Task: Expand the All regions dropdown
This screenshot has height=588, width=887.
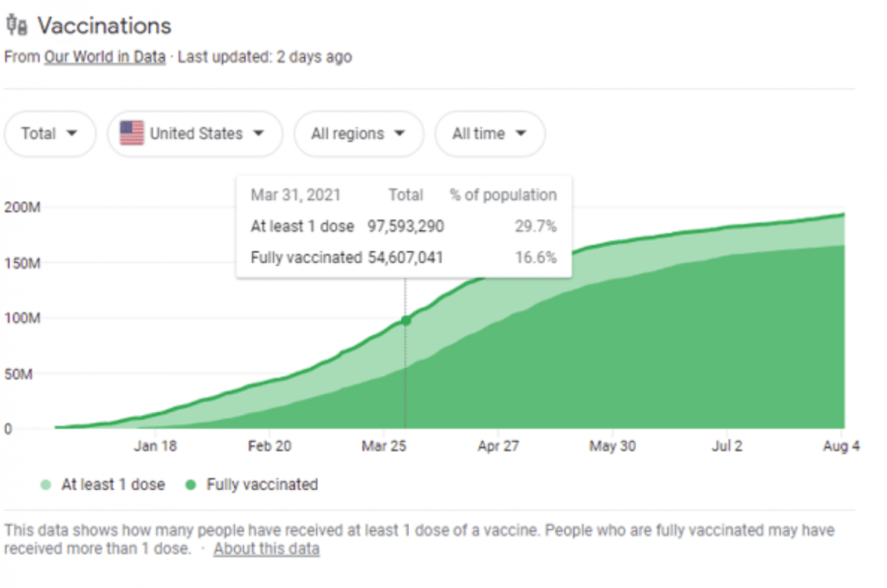Action: (359, 133)
